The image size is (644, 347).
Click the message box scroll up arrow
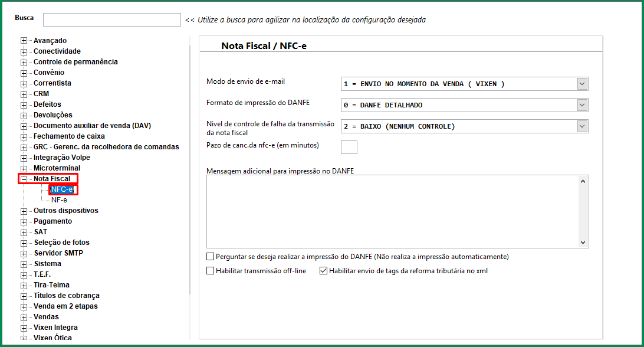[583, 181]
